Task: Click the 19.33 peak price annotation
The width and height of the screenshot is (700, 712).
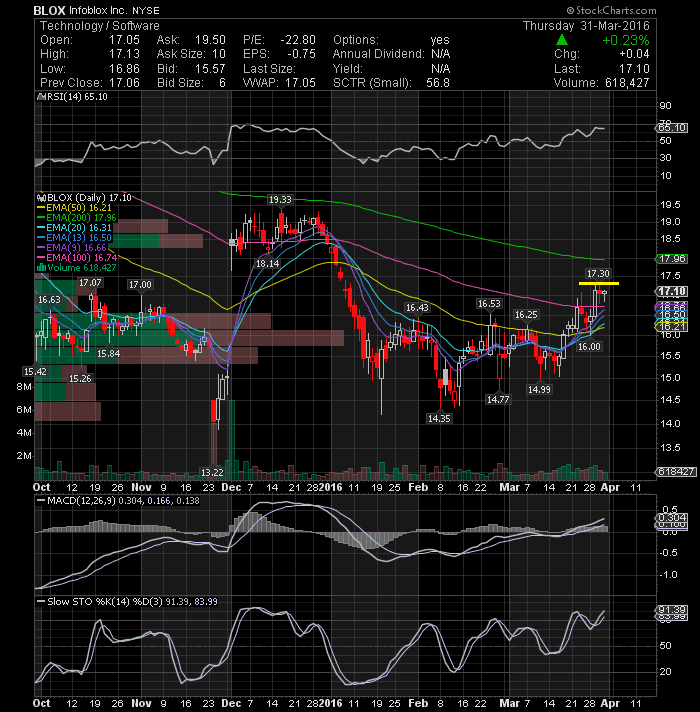Action: [x=280, y=200]
